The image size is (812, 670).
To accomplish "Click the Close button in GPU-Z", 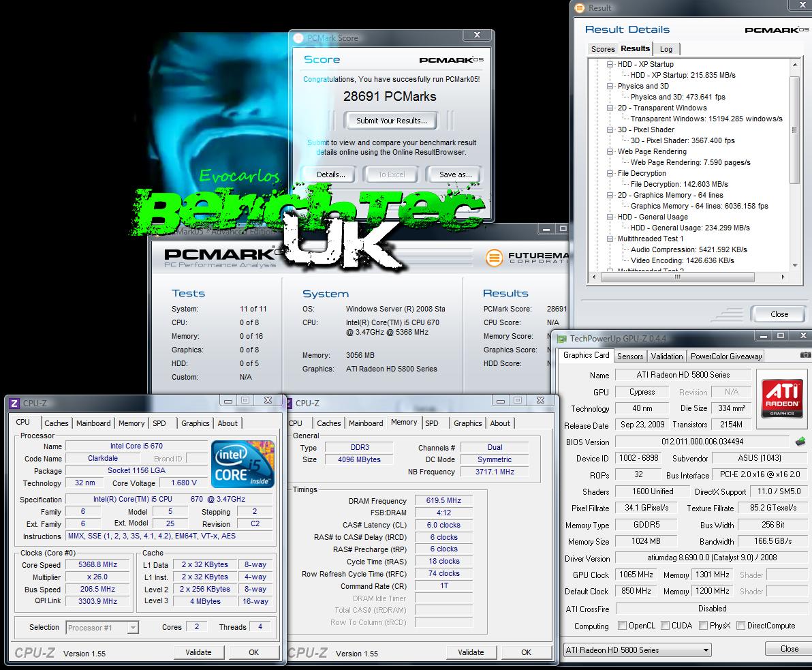I will [790, 649].
